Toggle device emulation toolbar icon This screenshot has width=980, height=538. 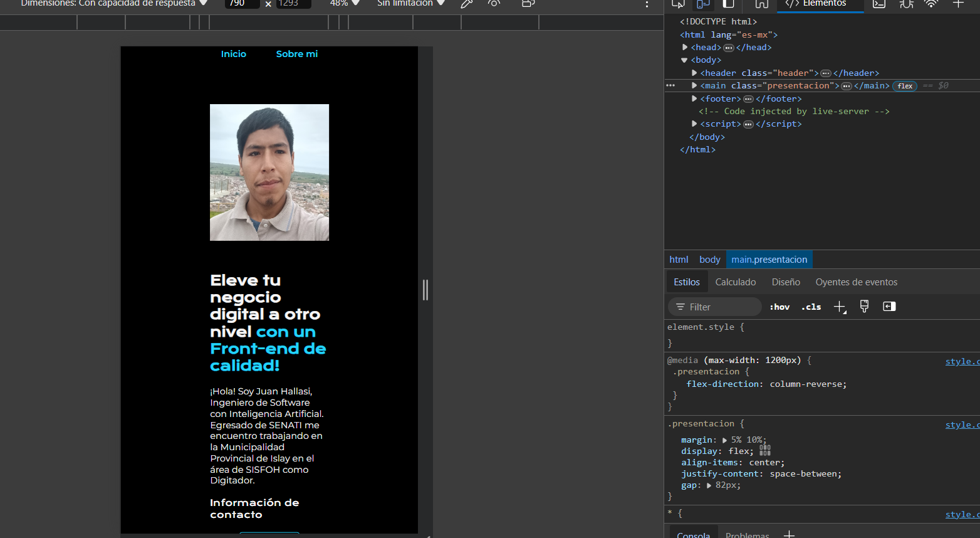703,3
